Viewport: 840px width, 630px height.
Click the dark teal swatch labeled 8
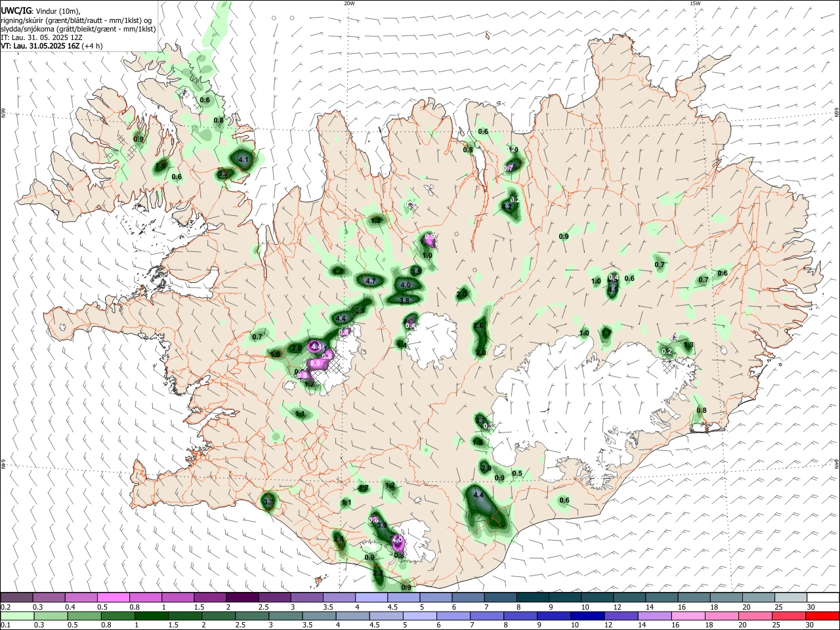coord(532,597)
